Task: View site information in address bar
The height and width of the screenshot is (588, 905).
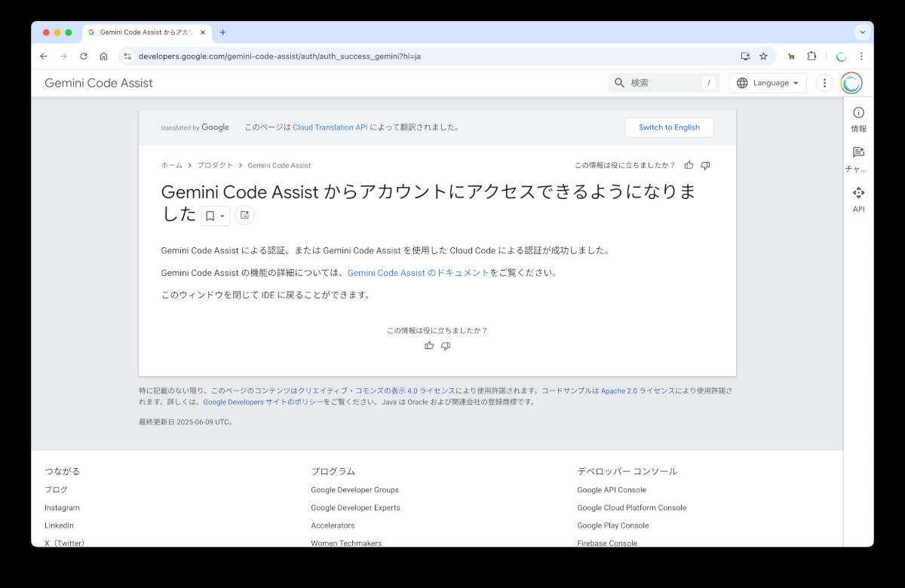Action: pyautogui.click(x=127, y=56)
